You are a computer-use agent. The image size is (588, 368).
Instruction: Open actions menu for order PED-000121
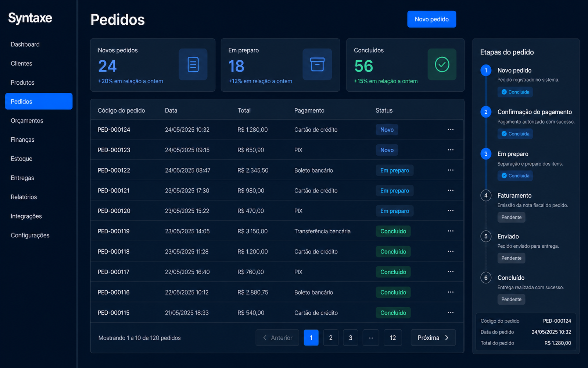(x=451, y=190)
